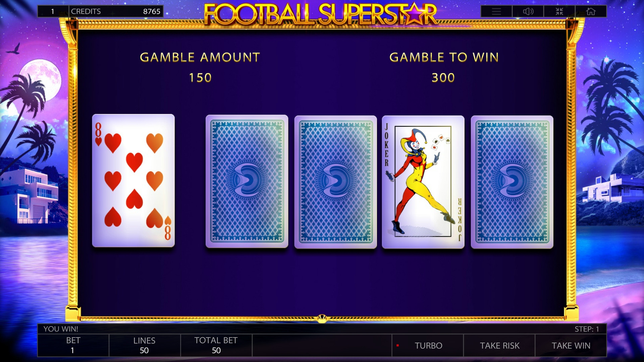Image resolution: width=644 pixels, height=362 pixels.
Task: Click the eight of hearts dealer card
Action: pos(133,181)
